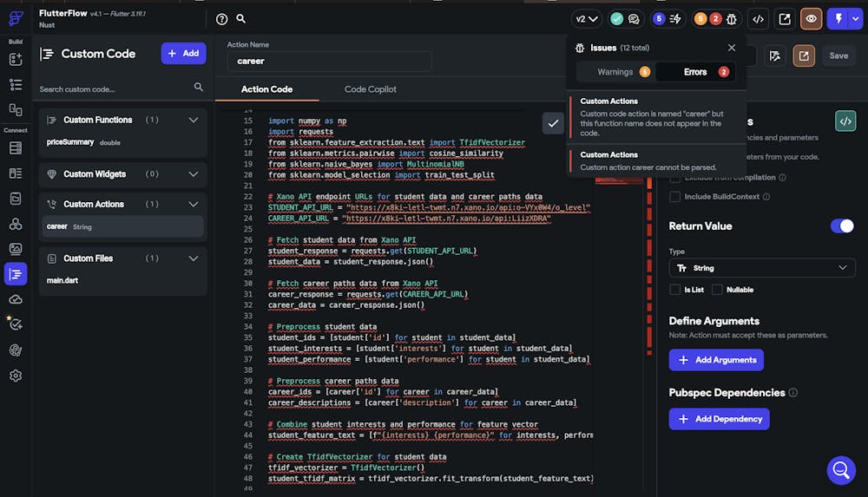Click the preview eye icon
This screenshot has height=497, width=868.
pos(812,19)
